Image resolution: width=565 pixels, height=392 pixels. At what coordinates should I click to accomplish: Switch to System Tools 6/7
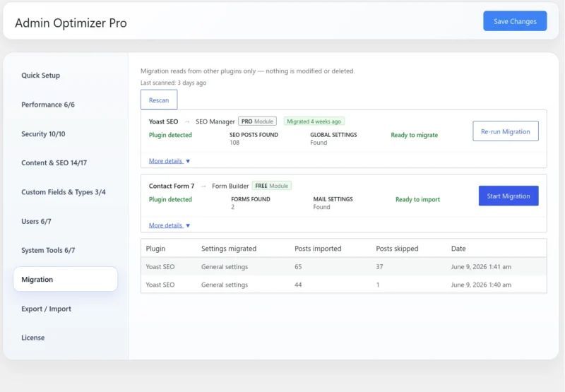[x=48, y=250]
